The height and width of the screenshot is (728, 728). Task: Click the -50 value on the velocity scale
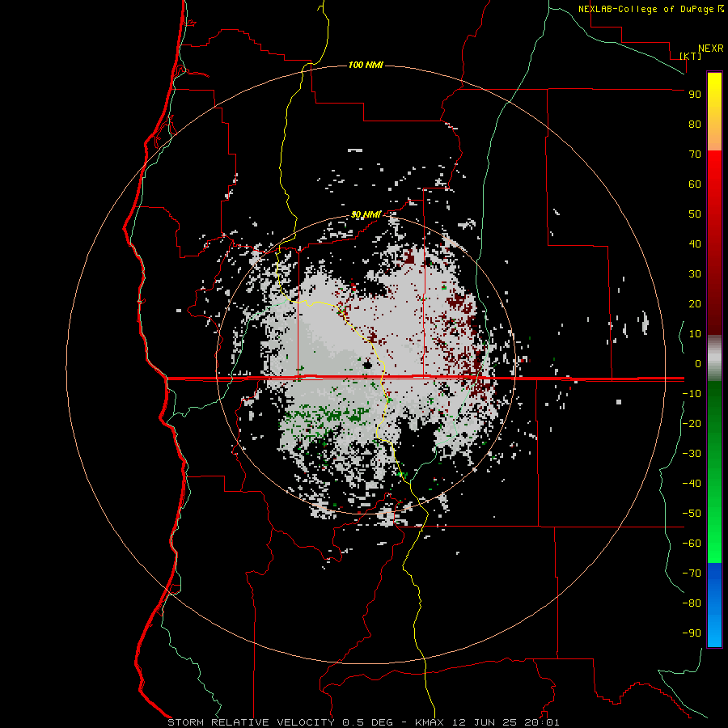[x=692, y=514]
